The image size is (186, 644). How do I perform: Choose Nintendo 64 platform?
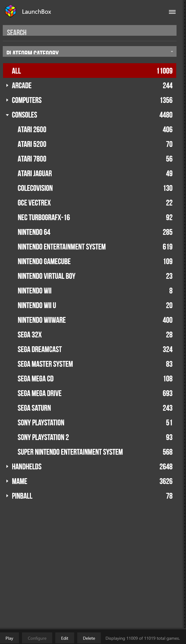[89, 232]
